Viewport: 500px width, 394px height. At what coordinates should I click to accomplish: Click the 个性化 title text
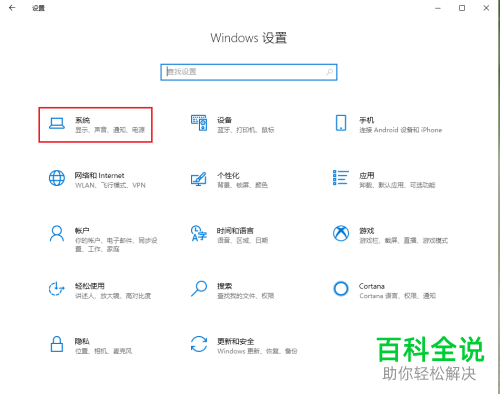point(228,175)
